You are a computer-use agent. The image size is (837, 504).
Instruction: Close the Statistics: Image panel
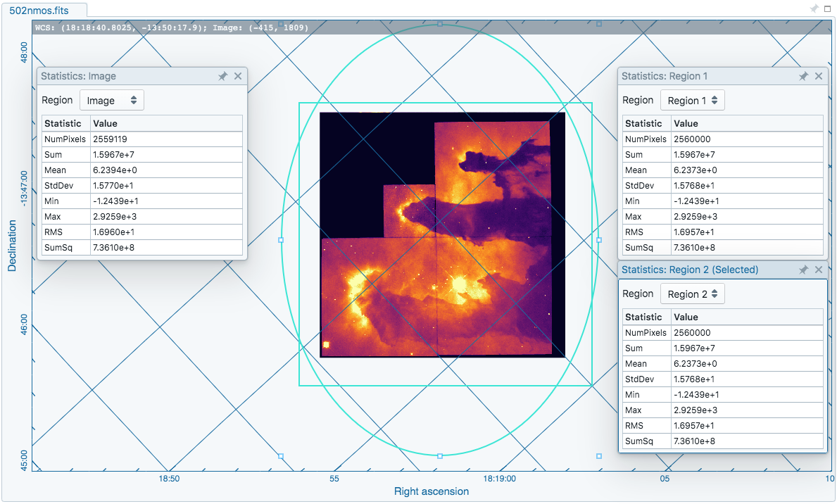point(238,76)
